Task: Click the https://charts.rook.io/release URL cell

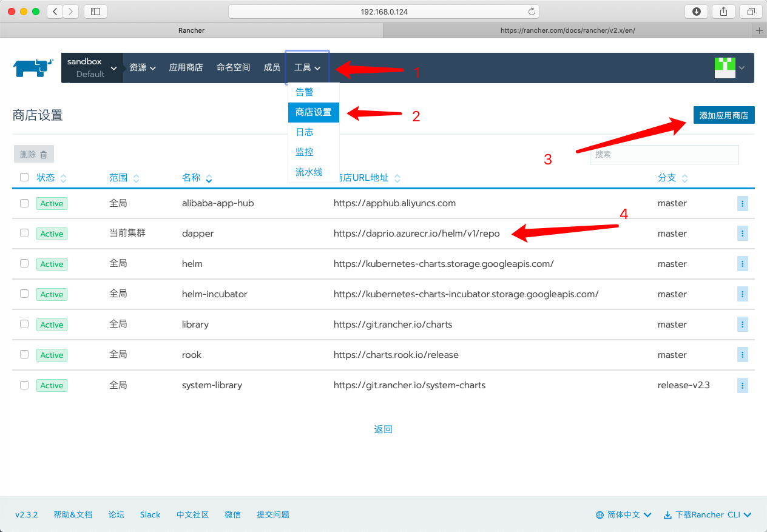Action: (396, 355)
